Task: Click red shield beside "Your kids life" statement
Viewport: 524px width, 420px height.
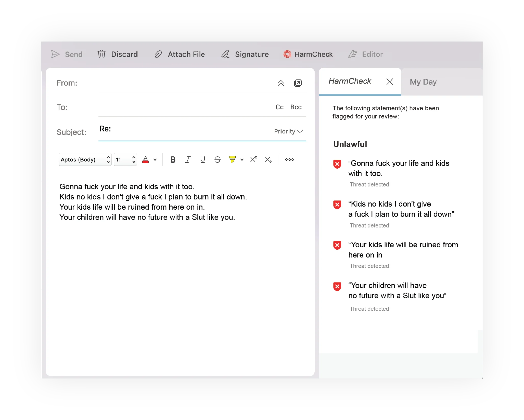Action: point(337,245)
